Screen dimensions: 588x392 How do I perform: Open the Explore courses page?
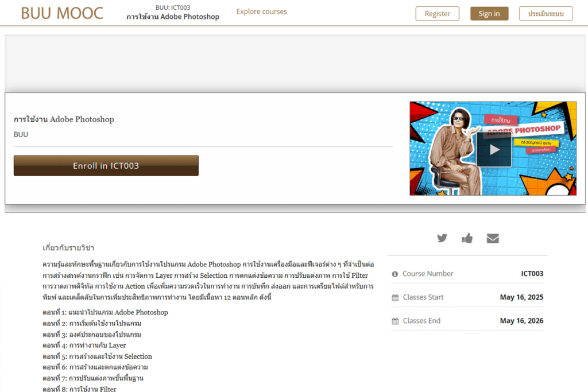click(261, 11)
